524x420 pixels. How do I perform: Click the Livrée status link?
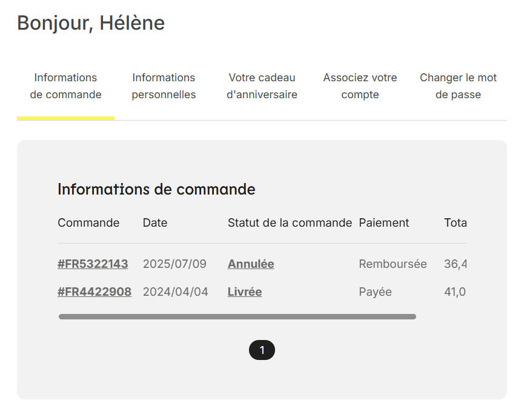point(245,292)
